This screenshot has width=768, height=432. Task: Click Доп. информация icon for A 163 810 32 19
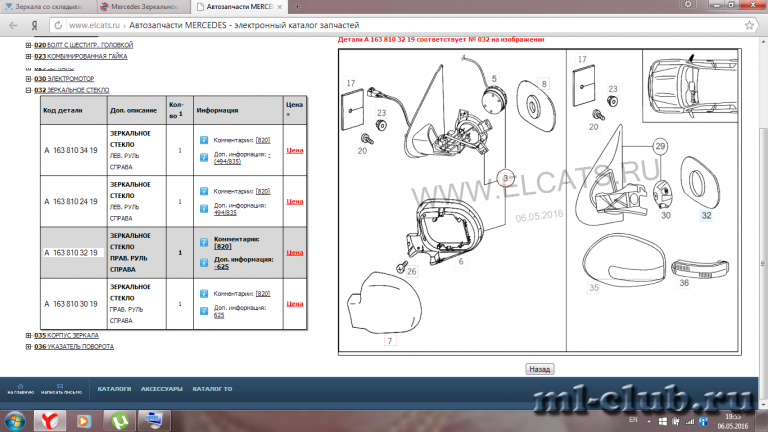(x=204, y=263)
